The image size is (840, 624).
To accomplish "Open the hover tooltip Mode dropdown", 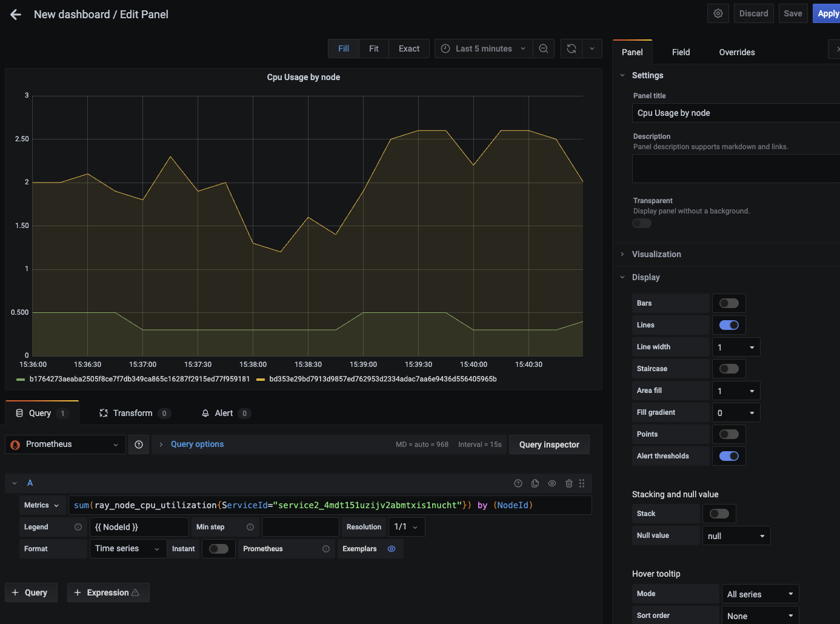I will point(761,594).
